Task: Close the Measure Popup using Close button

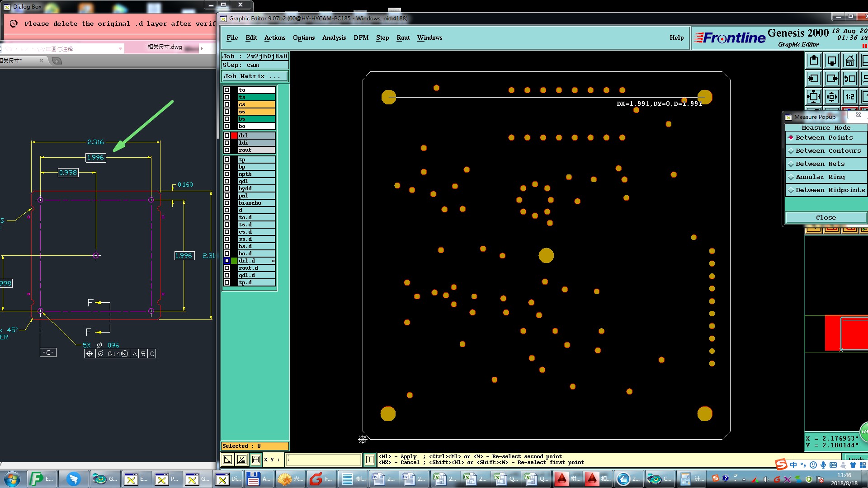Action: click(x=826, y=217)
